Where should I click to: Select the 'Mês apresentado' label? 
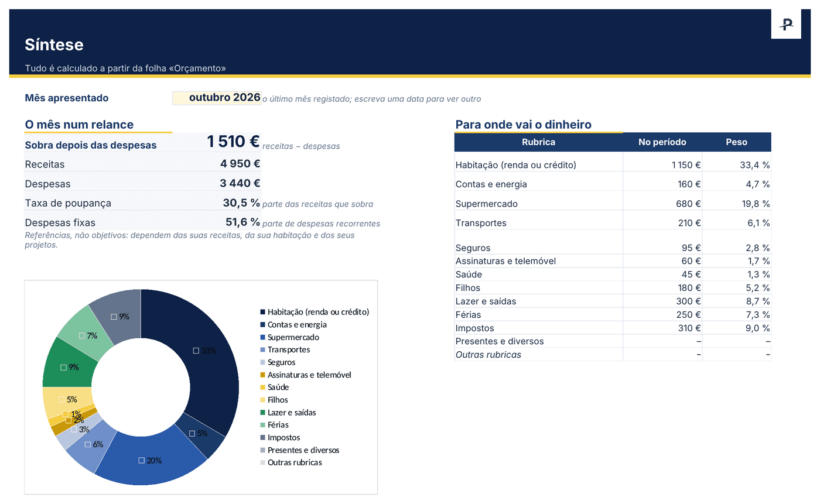pyautogui.click(x=67, y=98)
